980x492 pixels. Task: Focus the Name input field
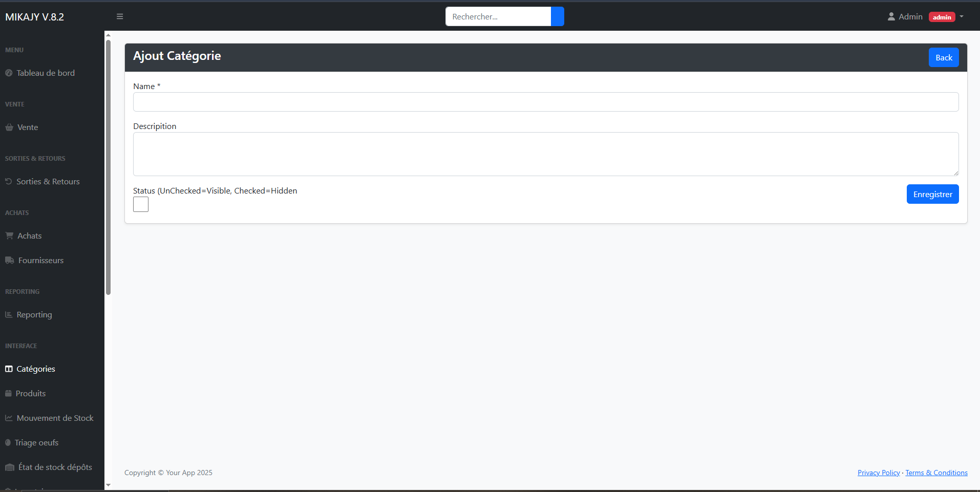[545, 102]
